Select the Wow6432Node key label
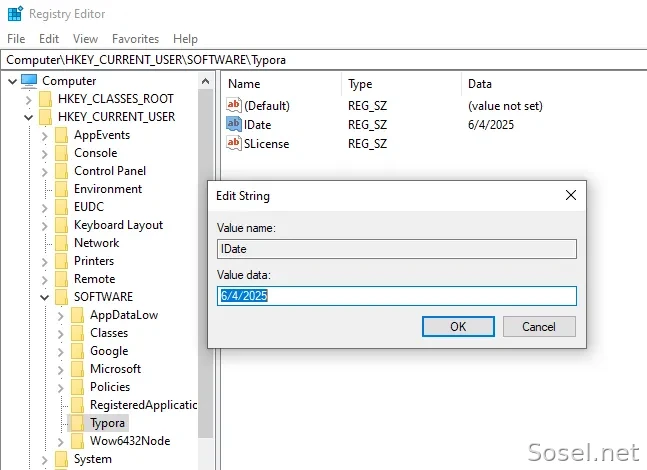This screenshot has height=470, width=647. 130,441
